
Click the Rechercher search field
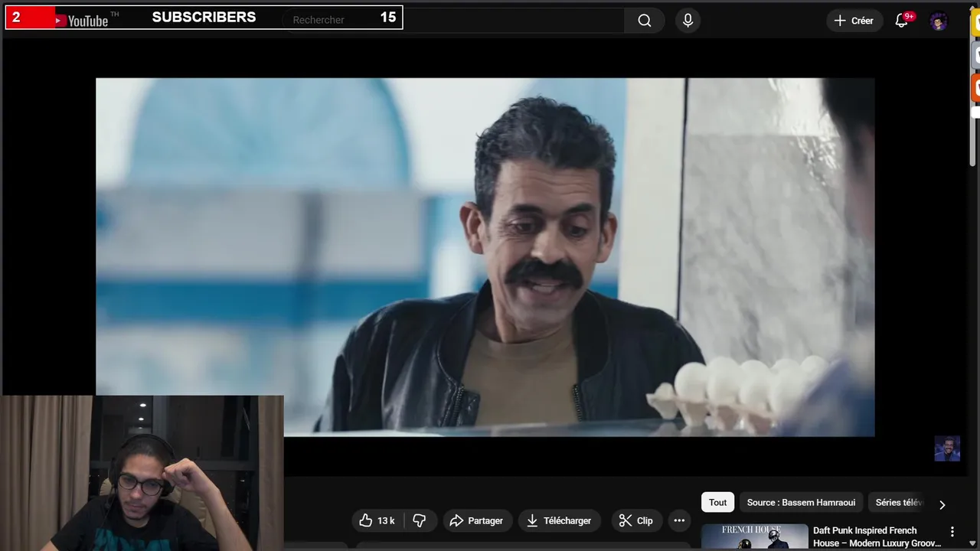coord(453,20)
